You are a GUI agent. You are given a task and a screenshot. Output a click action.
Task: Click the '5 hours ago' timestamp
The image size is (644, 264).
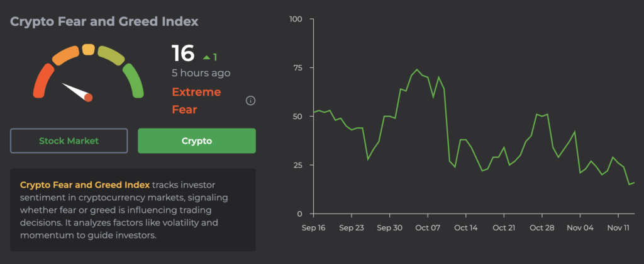201,73
